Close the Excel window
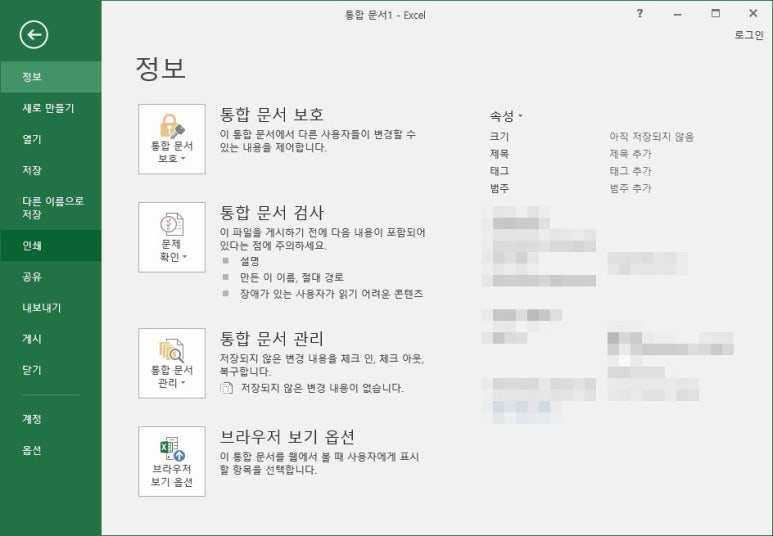773x536 pixels. (x=753, y=14)
